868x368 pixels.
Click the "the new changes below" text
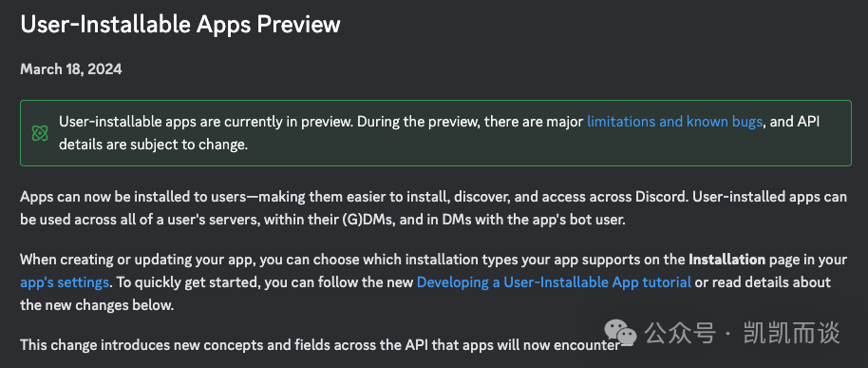pos(97,305)
